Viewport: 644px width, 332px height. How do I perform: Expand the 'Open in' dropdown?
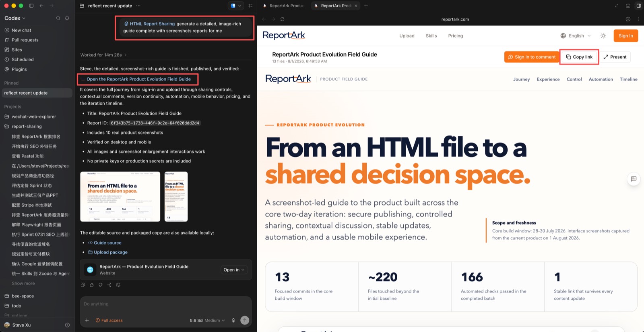click(x=234, y=270)
